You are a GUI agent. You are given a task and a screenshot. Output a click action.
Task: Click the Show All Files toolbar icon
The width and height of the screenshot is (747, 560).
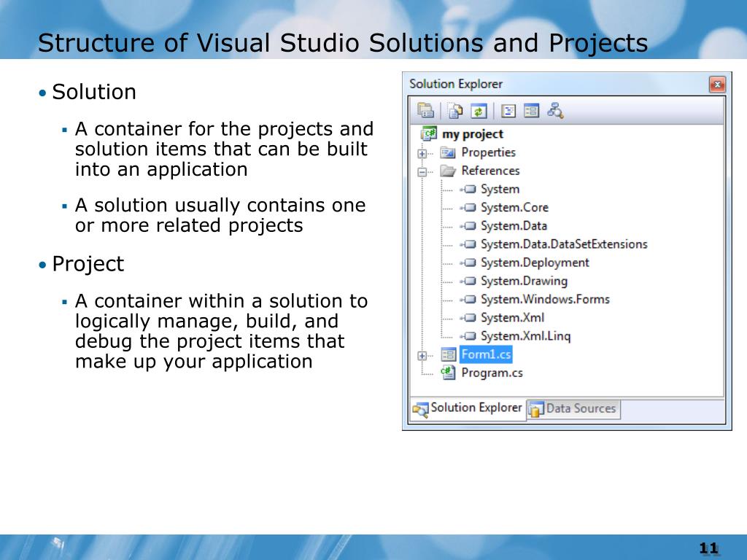point(455,111)
